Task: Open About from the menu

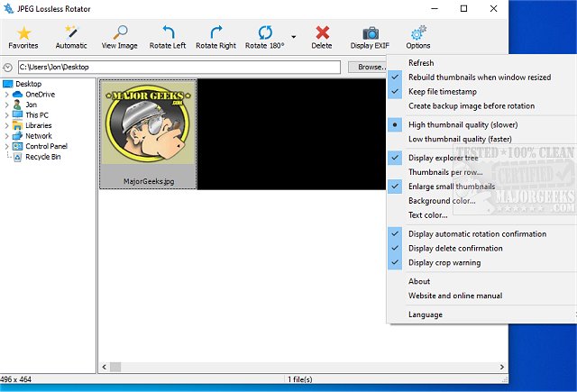Action: 482,281
